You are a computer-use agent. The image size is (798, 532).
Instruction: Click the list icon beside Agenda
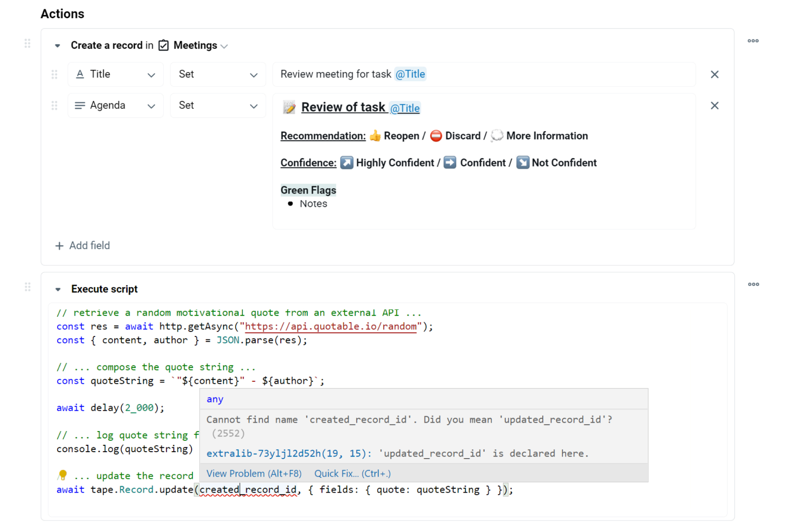(x=80, y=105)
